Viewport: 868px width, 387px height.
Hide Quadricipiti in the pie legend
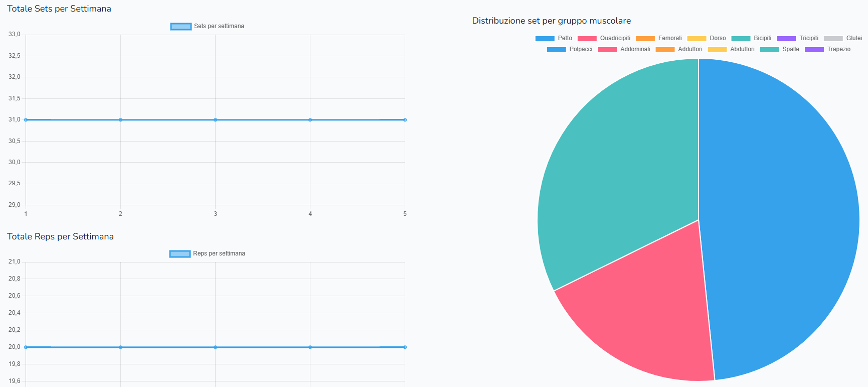click(x=604, y=38)
